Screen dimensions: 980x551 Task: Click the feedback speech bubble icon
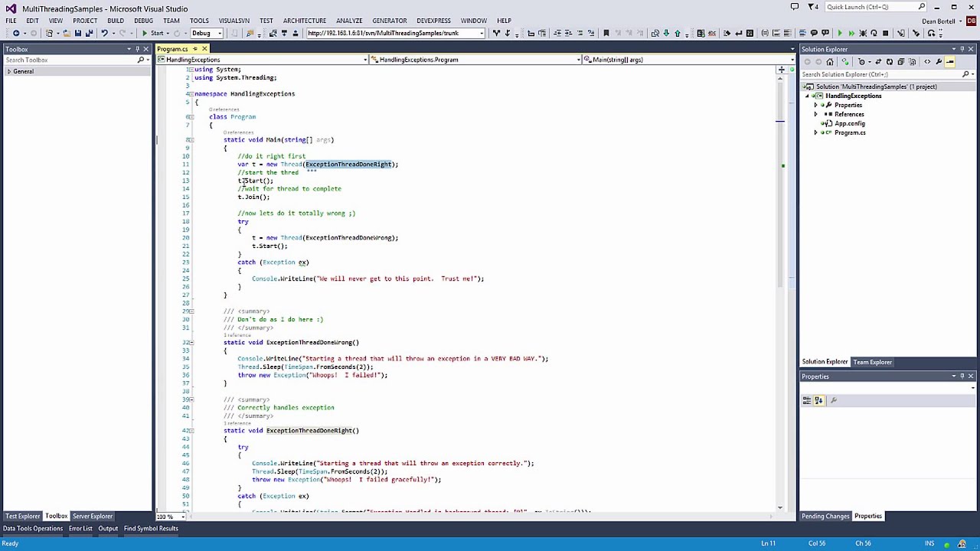coord(794,7)
